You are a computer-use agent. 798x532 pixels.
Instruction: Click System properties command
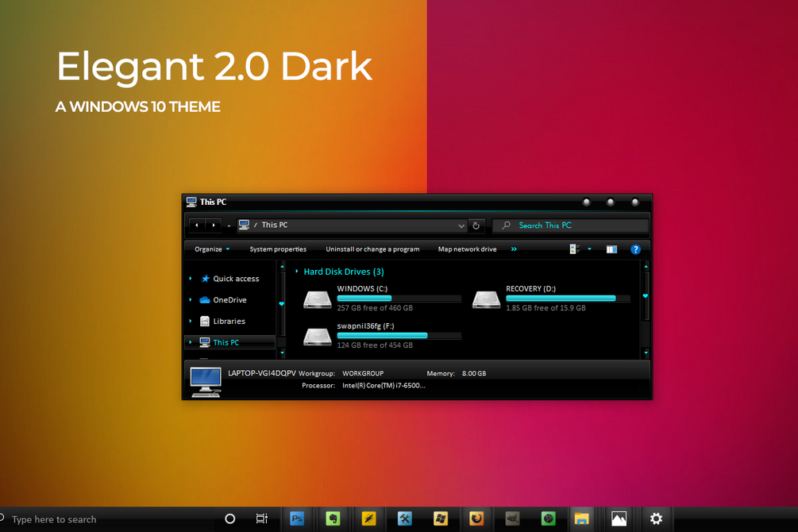click(x=278, y=249)
